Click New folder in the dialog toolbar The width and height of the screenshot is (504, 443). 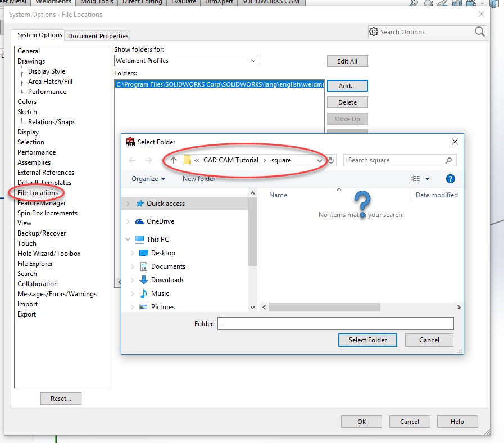(199, 179)
